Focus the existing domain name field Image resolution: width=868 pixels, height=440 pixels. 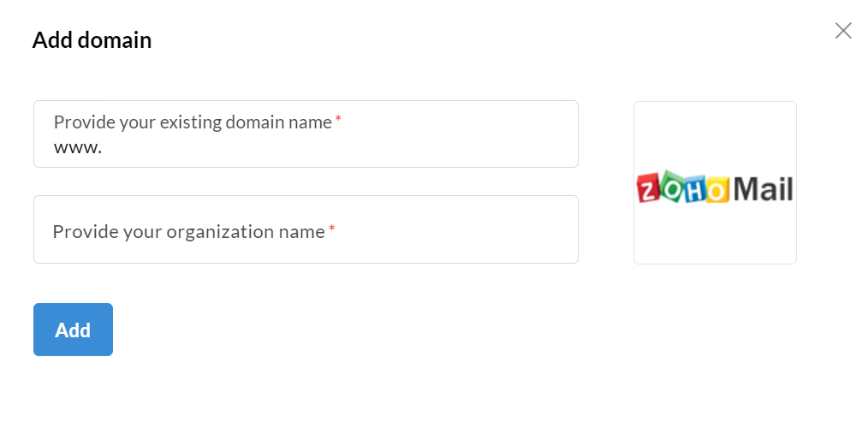325,147
